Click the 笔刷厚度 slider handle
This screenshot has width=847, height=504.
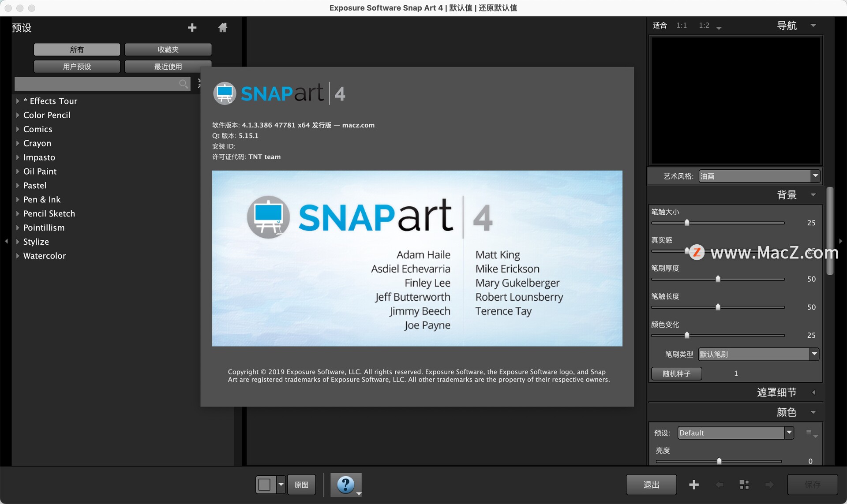(718, 279)
